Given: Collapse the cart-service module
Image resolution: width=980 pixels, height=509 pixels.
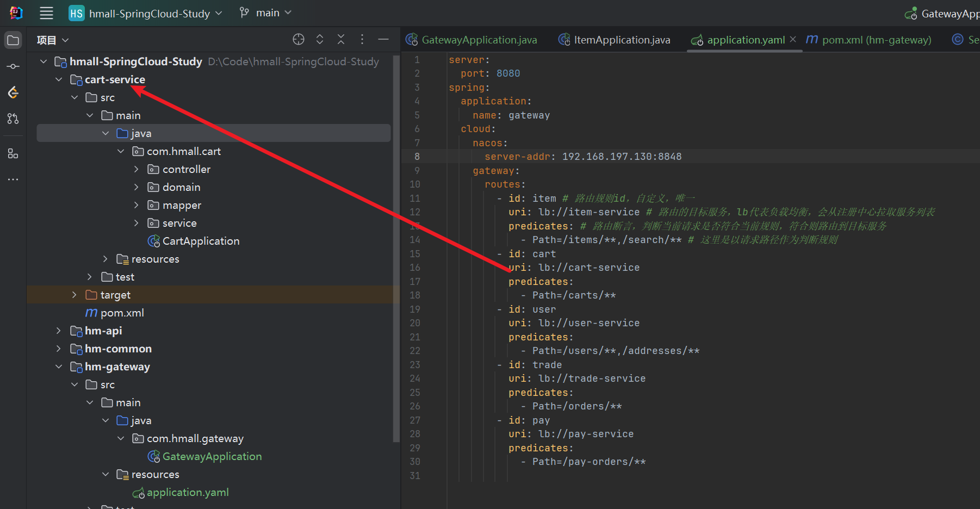Looking at the screenshot, I should [59, 79].
